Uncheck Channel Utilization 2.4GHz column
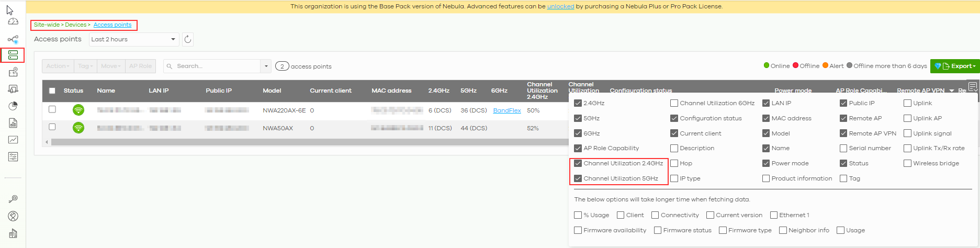The height and width of the screenshot is (248, 980). pyautogui.click(x=578, y=163)
